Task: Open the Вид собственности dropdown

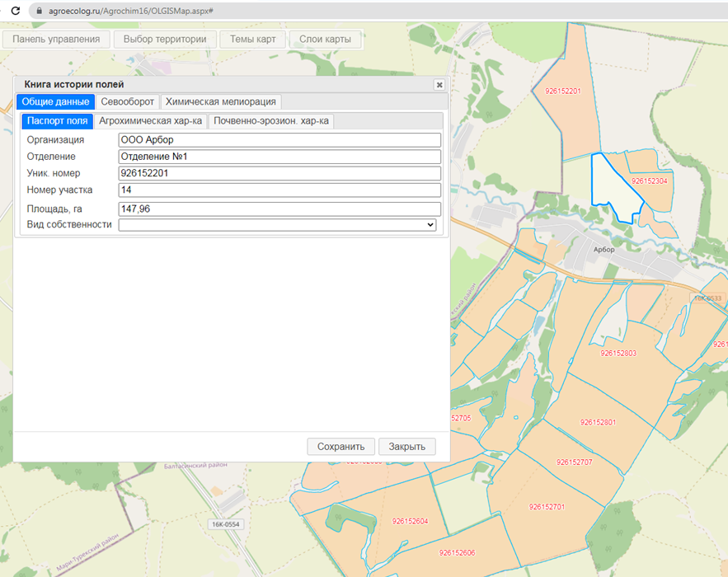Action: (x=277, y=225)
